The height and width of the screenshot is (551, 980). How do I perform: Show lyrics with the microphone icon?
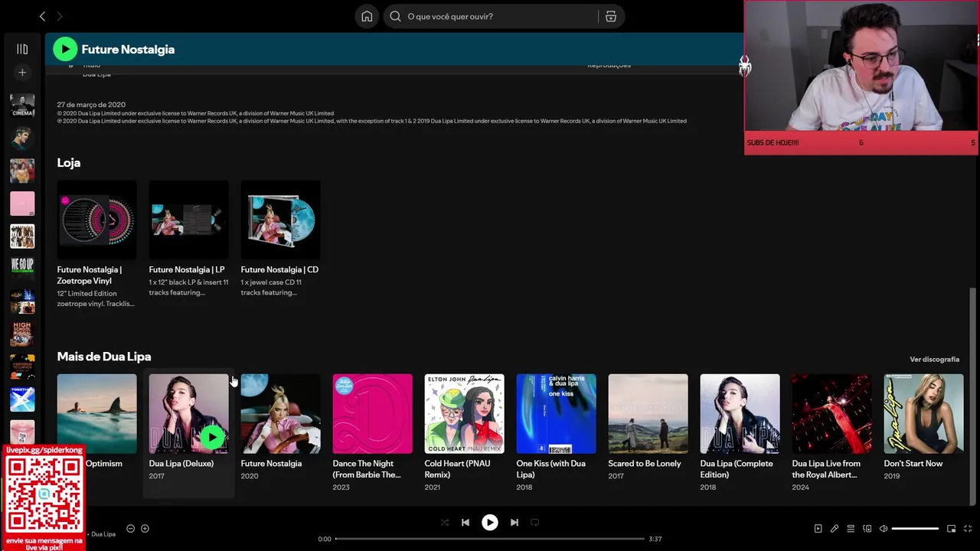[x=835, y=528]
